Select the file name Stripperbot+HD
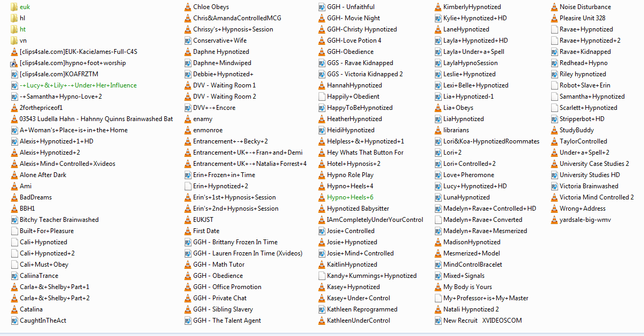 coord(582,119)
